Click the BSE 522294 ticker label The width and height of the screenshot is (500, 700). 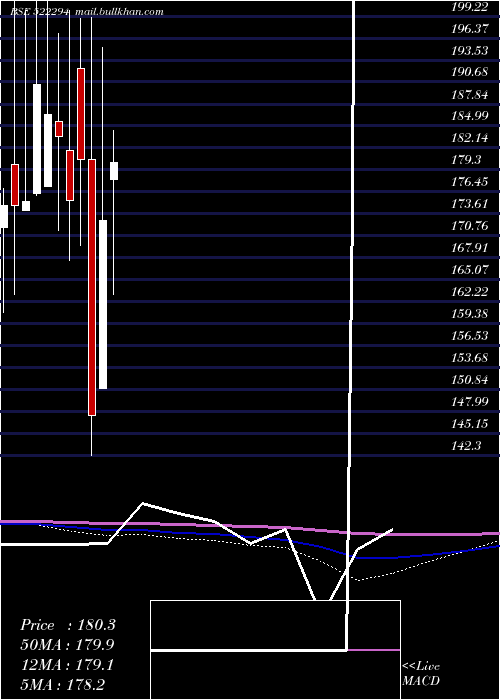pos(41,12)
